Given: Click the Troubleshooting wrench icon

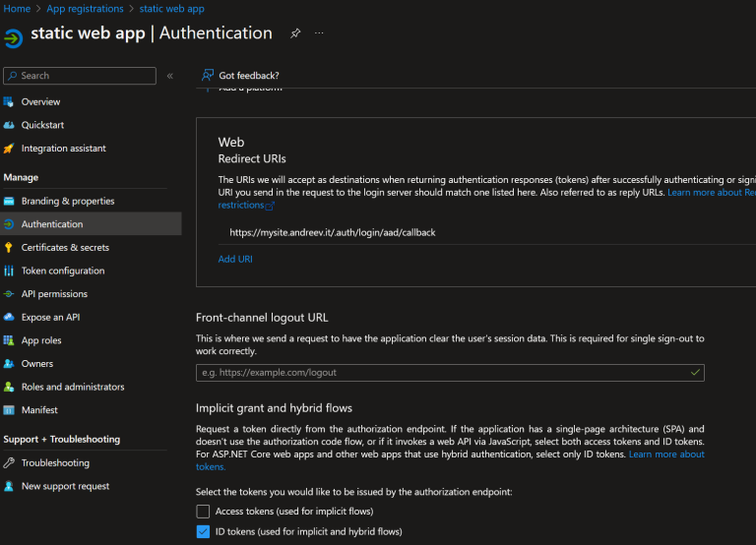Looking at the screenshot, I should point(9,462).
